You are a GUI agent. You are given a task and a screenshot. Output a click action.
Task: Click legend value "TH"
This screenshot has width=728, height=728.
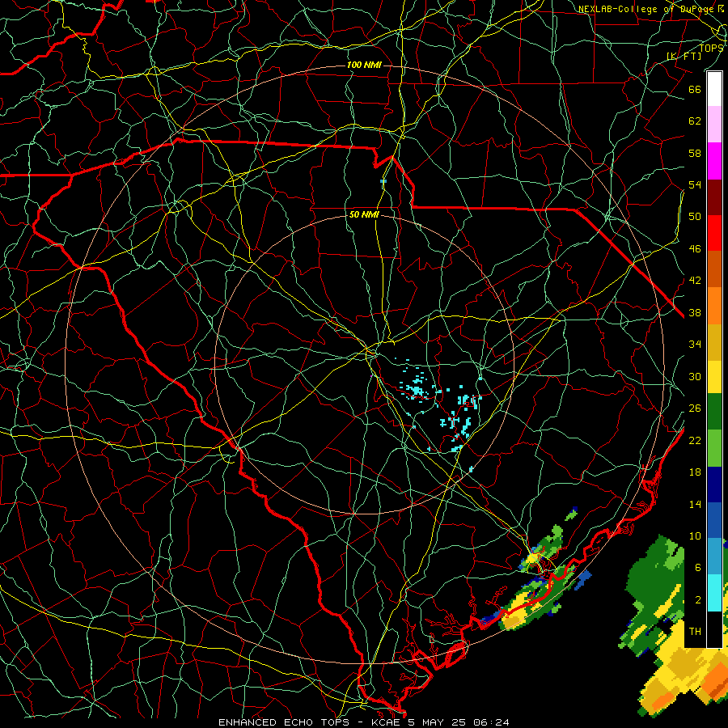click(x=695, y=632)
